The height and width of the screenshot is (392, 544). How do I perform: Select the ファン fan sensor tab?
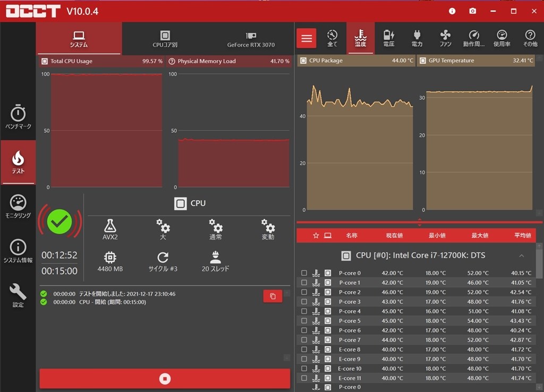pyautogui.click(x=446, y=38)
